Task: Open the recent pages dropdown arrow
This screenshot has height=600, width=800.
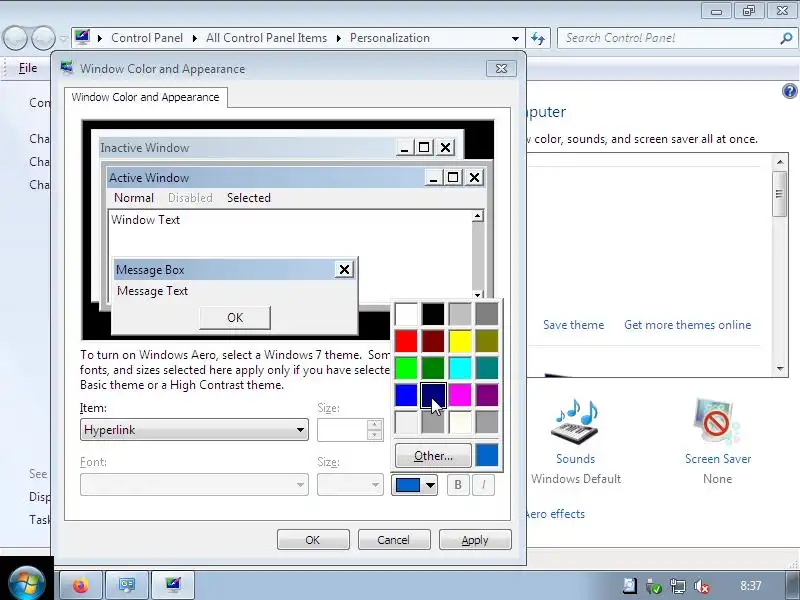Action: point(63,38)
